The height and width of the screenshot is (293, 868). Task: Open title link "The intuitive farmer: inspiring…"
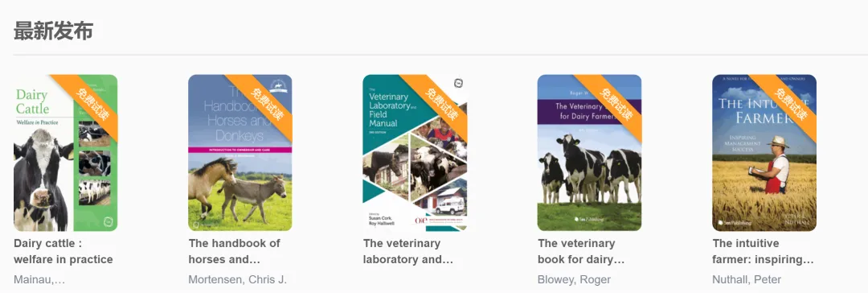[x=764, y=251]
